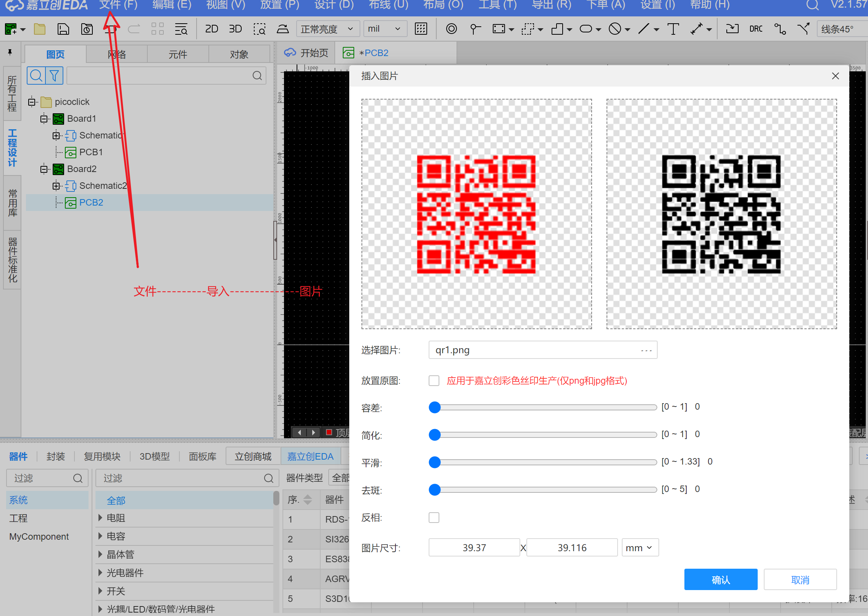Open the mil units dropdown
Viewport: 868px width, 616px height.
pyautogui.click(x=385, y=29)
